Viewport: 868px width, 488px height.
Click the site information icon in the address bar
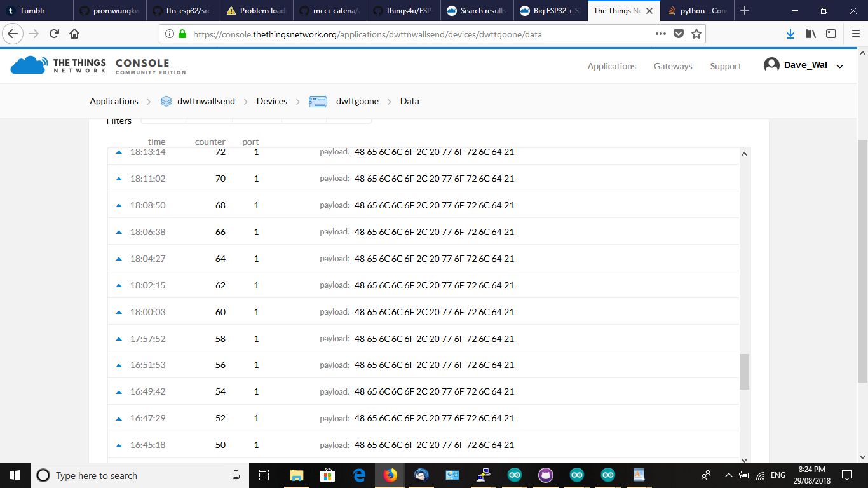(170, 34)
